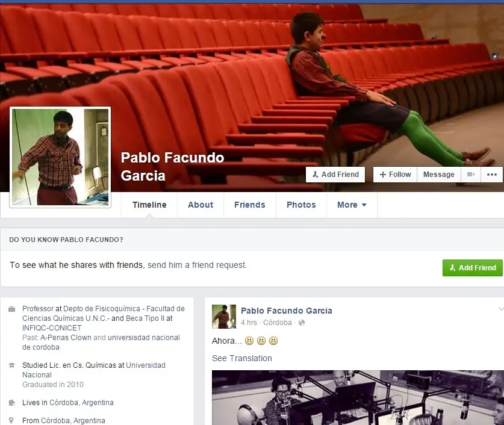Click the 'Graduated in 2010' text
This screenshot has height=425, width=504.
pos(53,385)
